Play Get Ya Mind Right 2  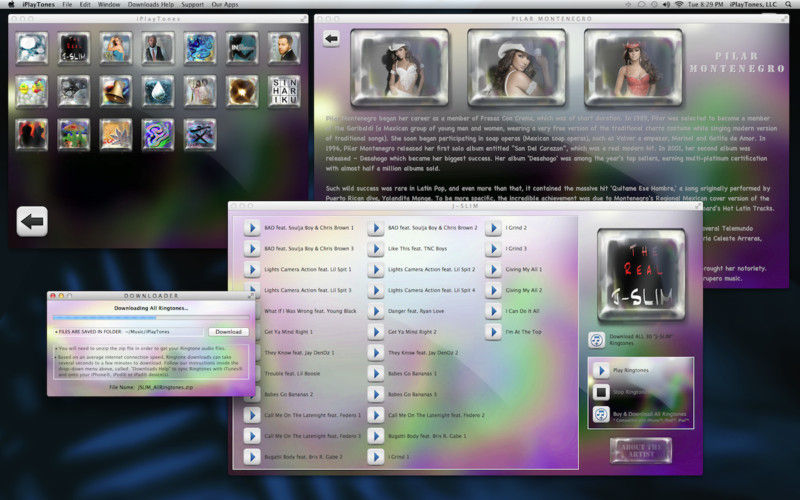(x=376, y=332)
